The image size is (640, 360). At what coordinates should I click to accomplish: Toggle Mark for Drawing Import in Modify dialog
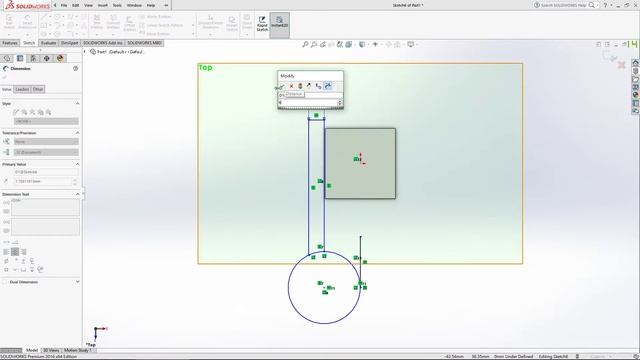tap(328, 86)
